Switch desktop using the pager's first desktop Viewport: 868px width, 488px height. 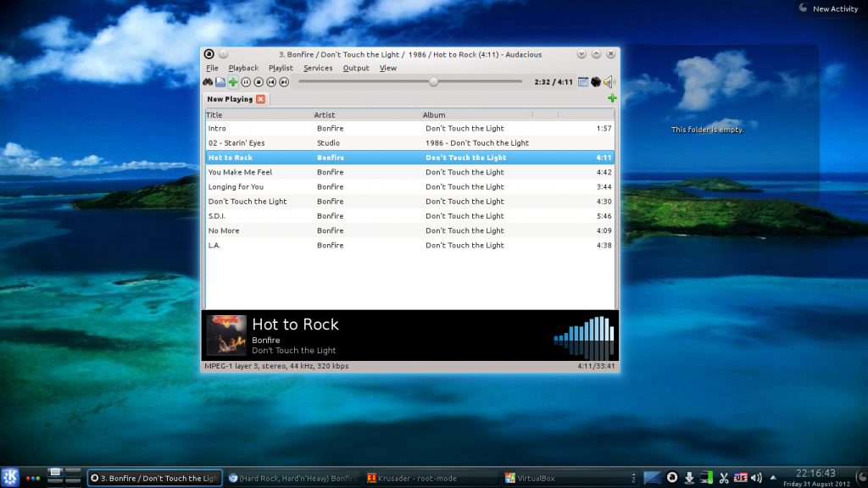pos(55,473)
